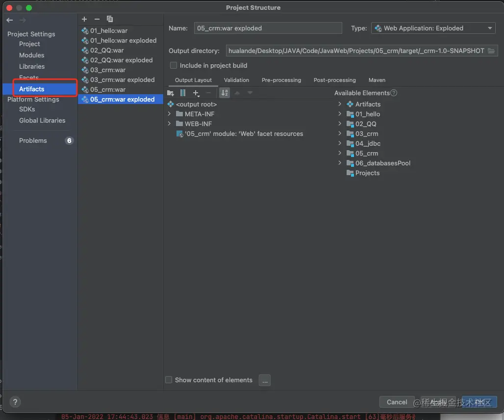Select META-INF folder row
504x420 pixels.
click(x=195, y=114)
